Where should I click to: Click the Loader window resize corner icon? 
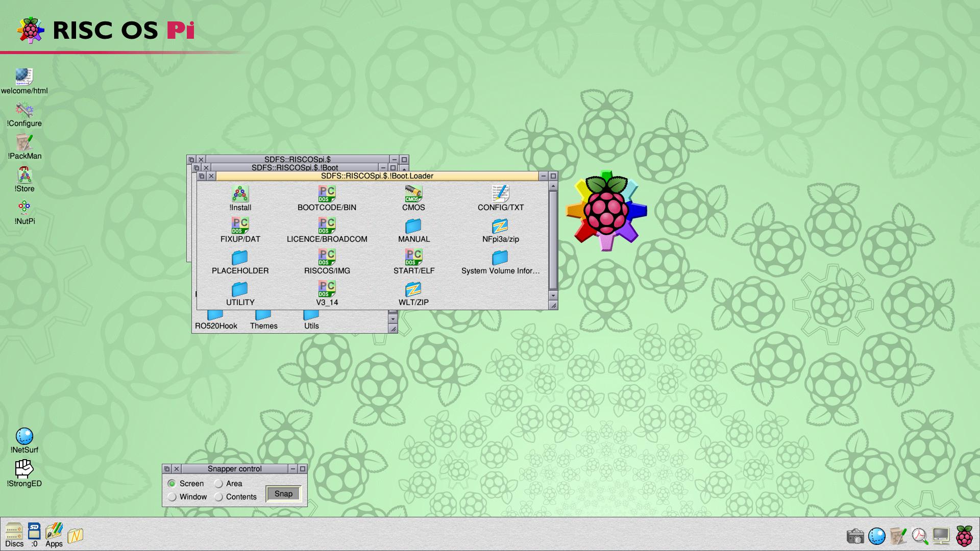click(553, 305)
